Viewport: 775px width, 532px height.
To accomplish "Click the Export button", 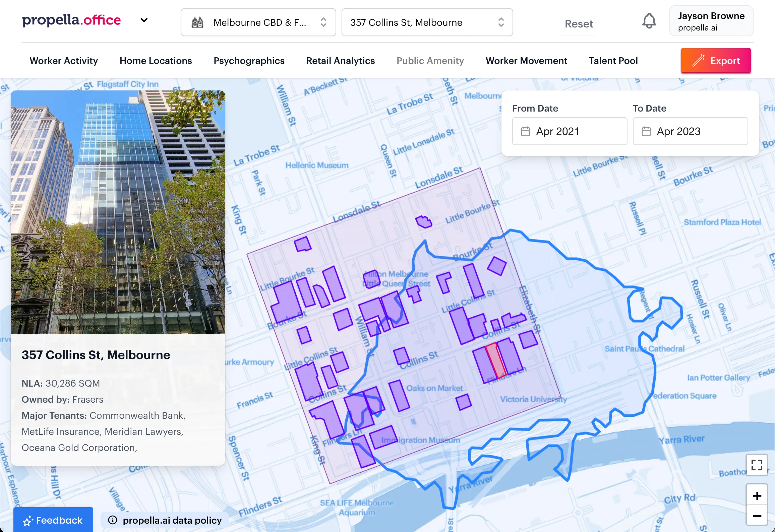I will 716,61.
